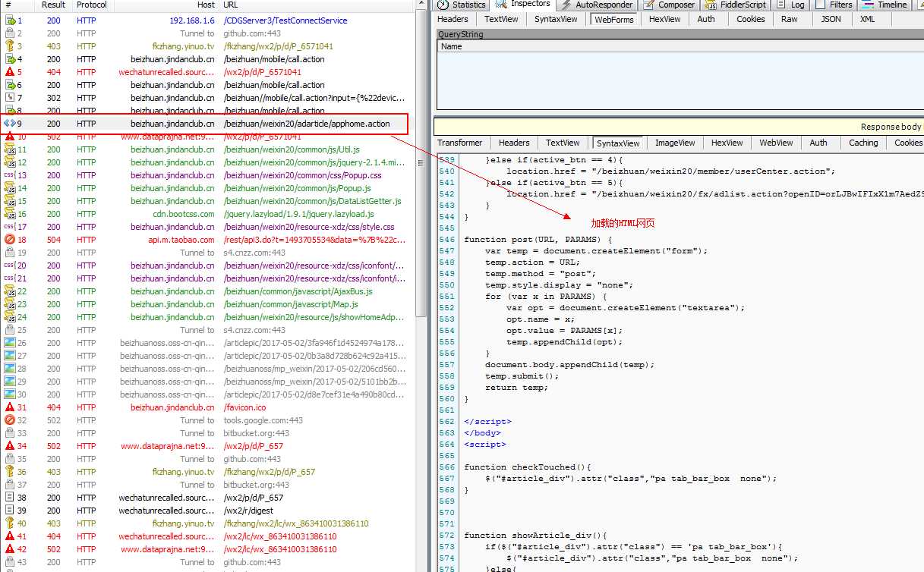Open the FiddlerScript tab
The width and height of the screenshot is (924, 572).
coord(736,5)
